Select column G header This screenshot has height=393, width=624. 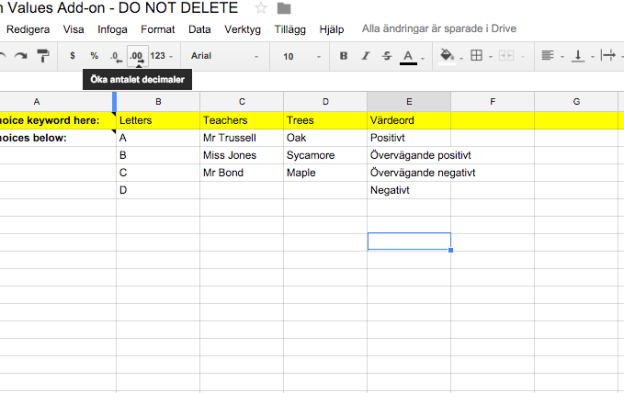[576, 102]
